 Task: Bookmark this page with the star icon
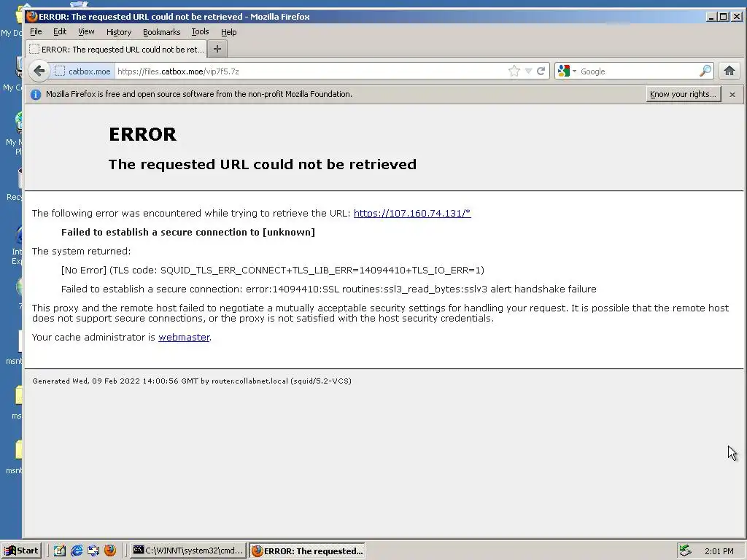pos(514,71)
